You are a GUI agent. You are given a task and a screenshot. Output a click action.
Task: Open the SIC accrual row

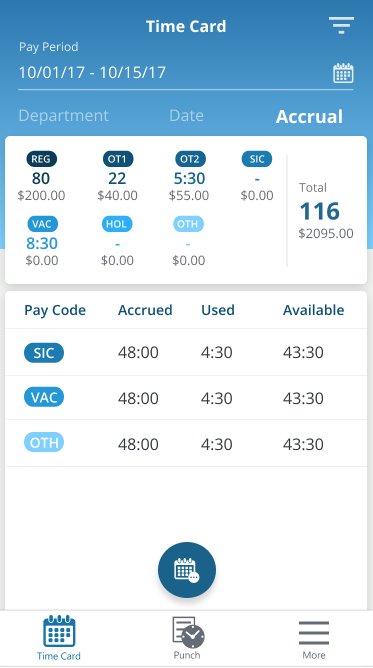point(186,353)
